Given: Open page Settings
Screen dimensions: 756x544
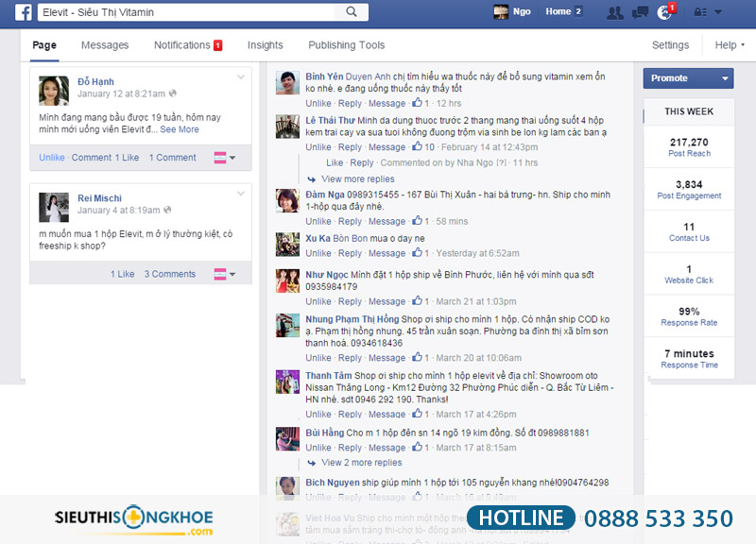Looking at the screenshot, I should [x=670, y=45].
